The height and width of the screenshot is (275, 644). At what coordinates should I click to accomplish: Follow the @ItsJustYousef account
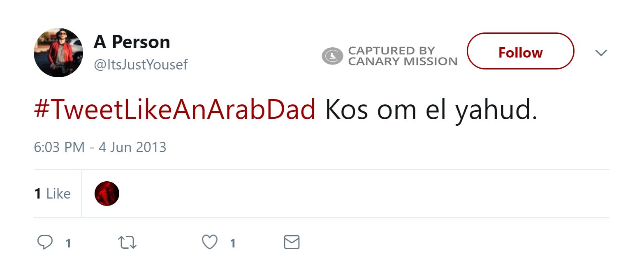(520, 52)
